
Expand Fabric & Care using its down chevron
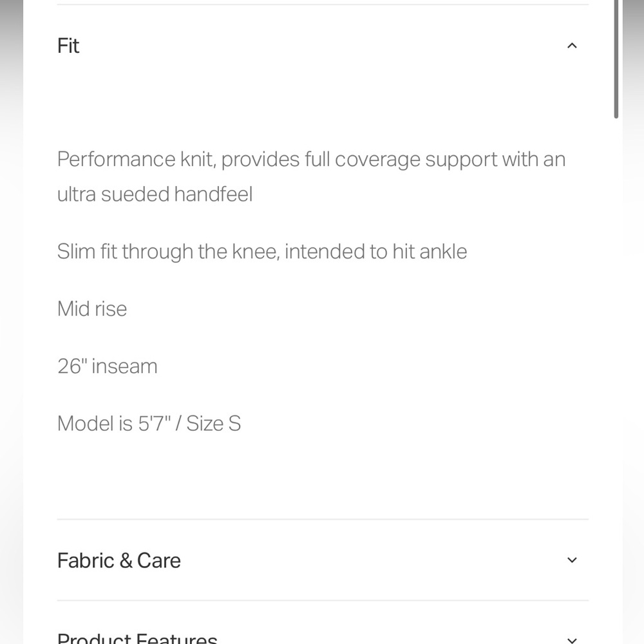tap(572, 560)
